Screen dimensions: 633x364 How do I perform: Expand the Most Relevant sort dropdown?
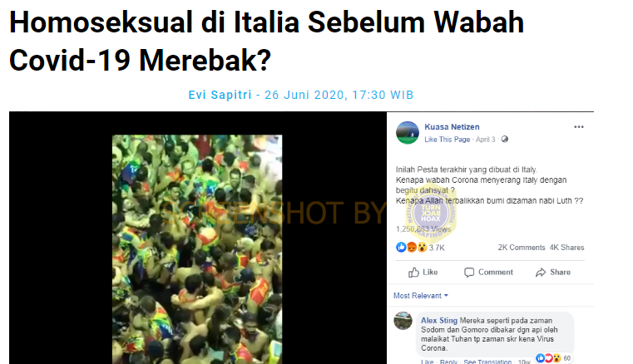pyautogui.click(x=421, y=296)
